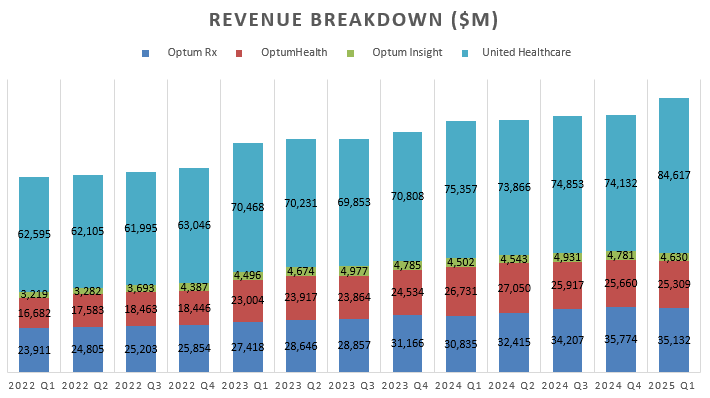
Task: Select the 84,617 data label
Action: 674,176
